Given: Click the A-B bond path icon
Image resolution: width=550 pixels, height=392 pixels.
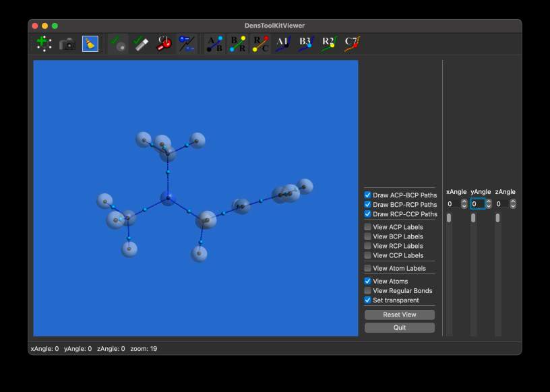Looking at the screenshot, I should pyautogui.click(x=214, y=44).
